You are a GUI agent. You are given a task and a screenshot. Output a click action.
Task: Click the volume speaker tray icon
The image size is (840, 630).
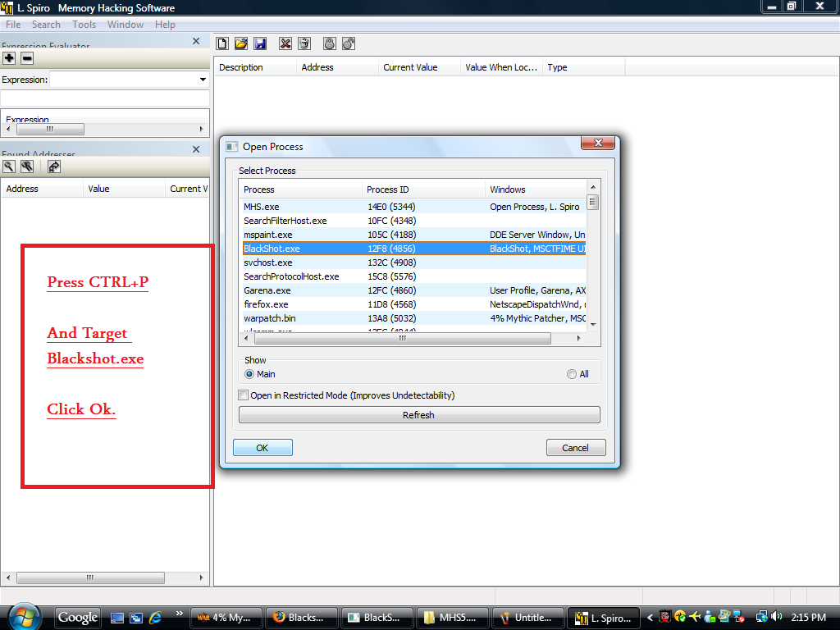[x=777, y=617]
